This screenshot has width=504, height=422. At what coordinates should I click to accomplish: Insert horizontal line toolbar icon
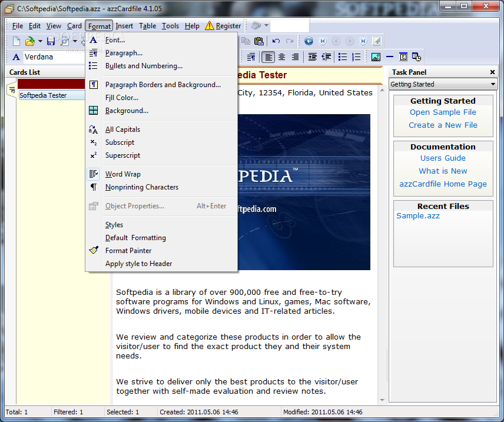(x=390, y=57)
